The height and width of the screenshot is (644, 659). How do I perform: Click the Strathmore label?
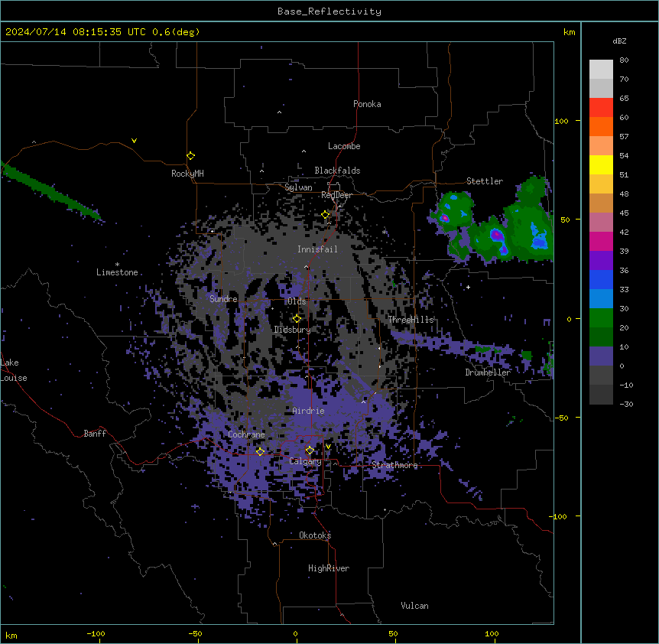[x=394, y=465]
